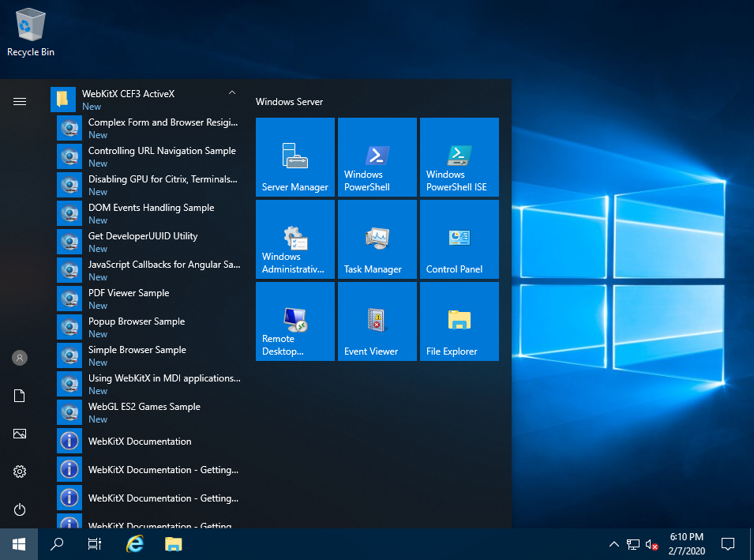Launch WebGL ES2 Games Sample
This screenshot has width=754, height=560.
click(149, 412)
